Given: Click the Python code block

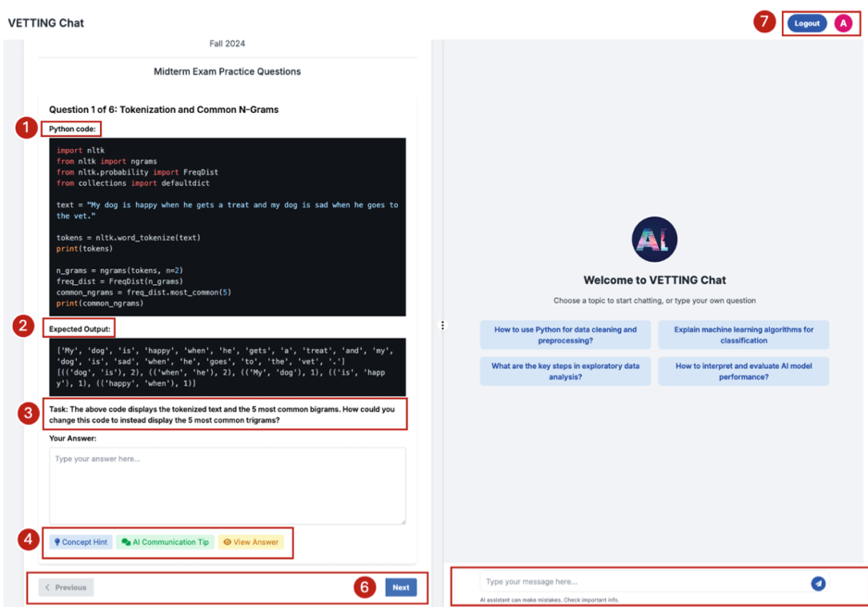Looking at the screenshot, I should (228, 227).
